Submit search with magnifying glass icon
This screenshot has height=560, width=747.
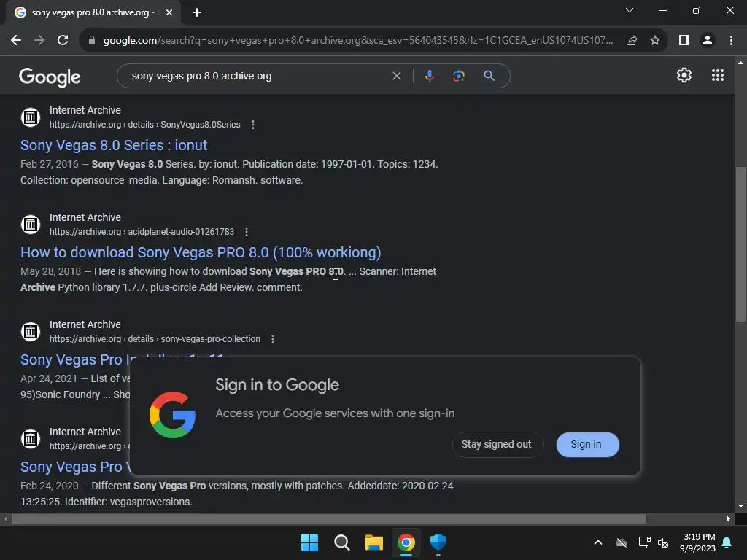tap(489, 76)
